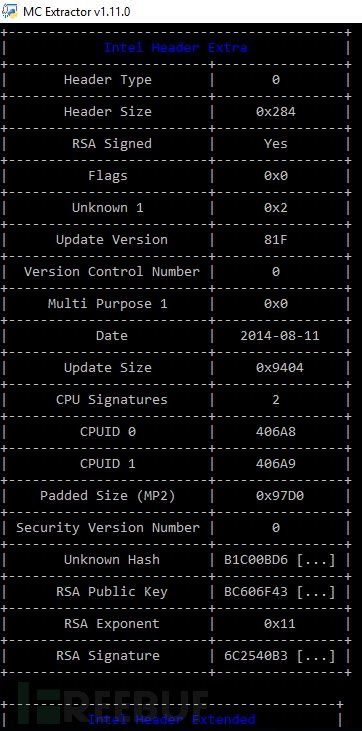362x731 pixels.
Task: Click the Date value 2014-08-11
Action: point(280,336)
